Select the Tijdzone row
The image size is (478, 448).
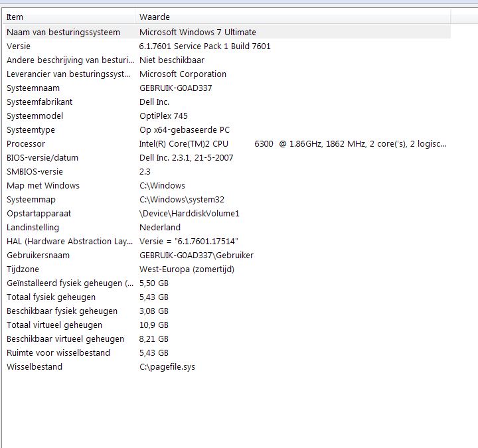point(23,269)
